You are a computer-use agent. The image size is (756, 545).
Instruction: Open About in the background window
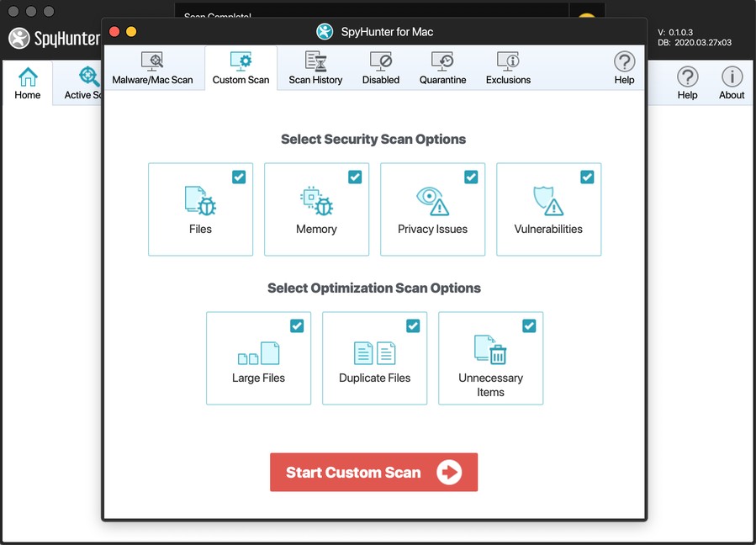click(732, 83)
